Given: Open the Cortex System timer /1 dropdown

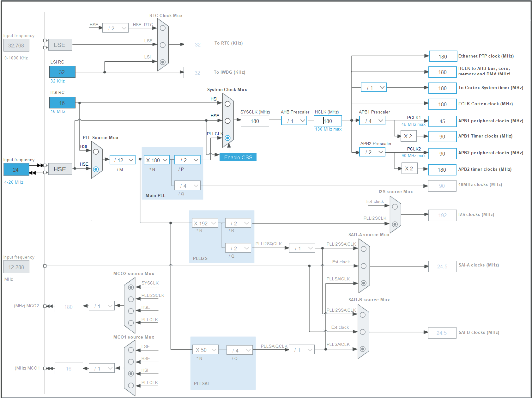Looking at the screenshot, I should pyautogui.click(x=373, y=87).
